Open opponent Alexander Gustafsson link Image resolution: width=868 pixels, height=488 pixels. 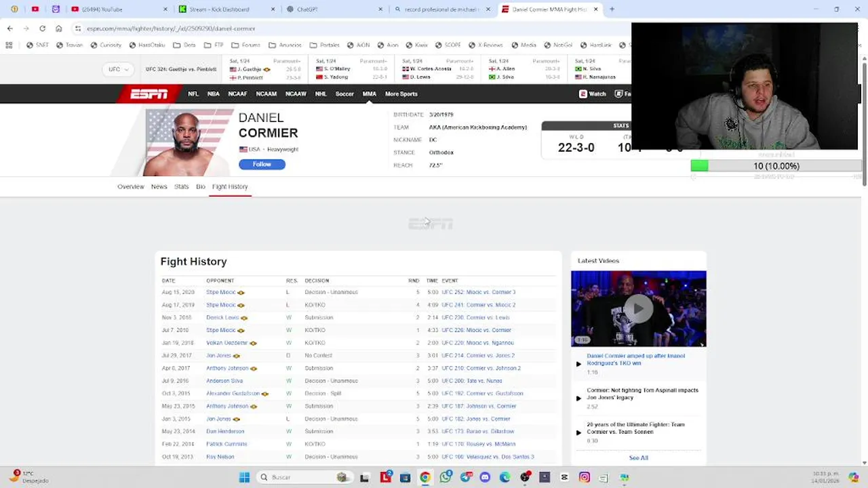tap(233, 393)
